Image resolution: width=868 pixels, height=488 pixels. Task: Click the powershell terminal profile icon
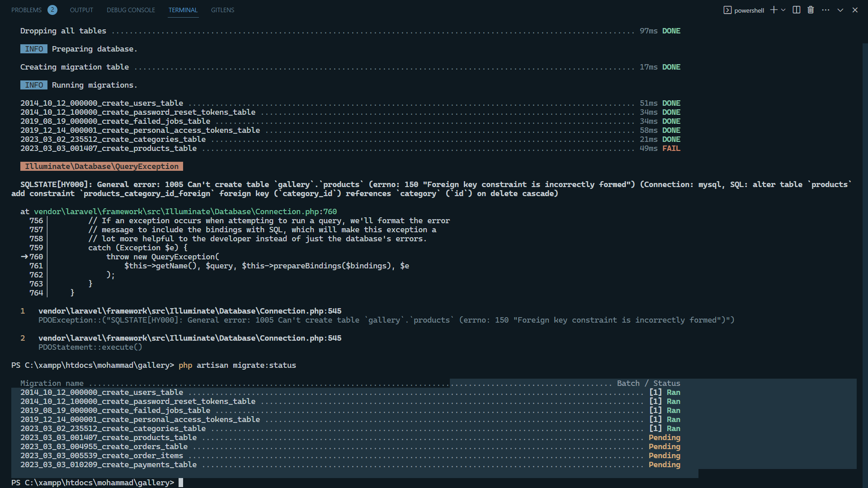click(727, 10)
